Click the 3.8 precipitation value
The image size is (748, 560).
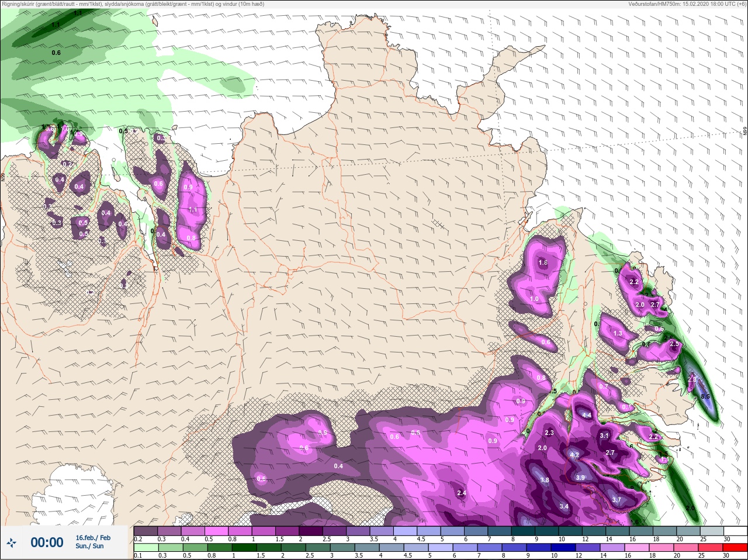point(545,481)
